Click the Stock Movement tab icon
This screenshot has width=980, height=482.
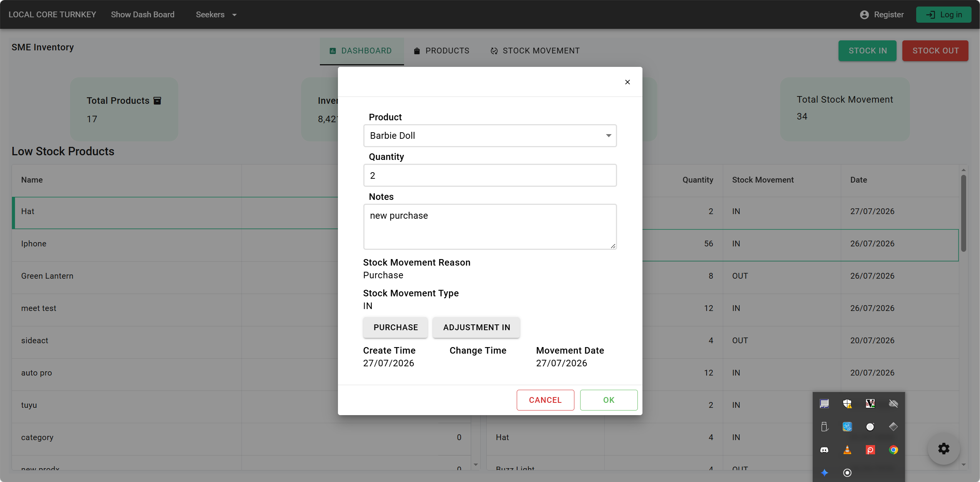pyautogui.click(x=494, y=51)
